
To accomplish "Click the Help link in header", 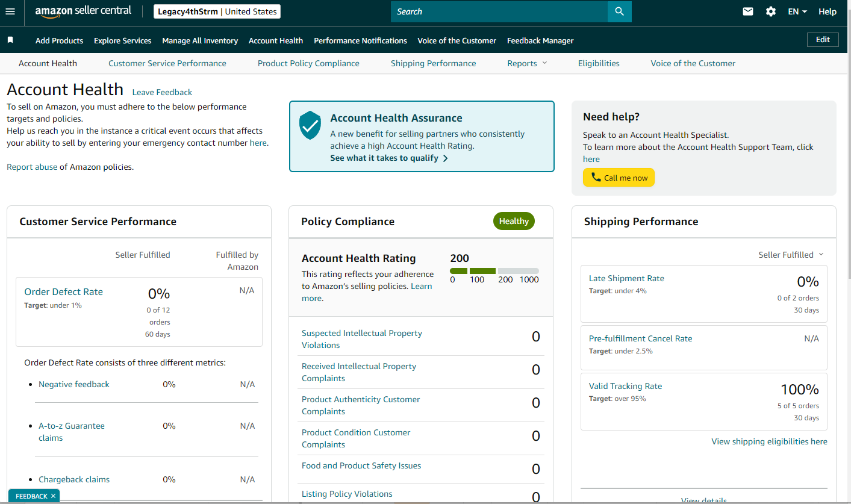I will click(x=828, y=11).
